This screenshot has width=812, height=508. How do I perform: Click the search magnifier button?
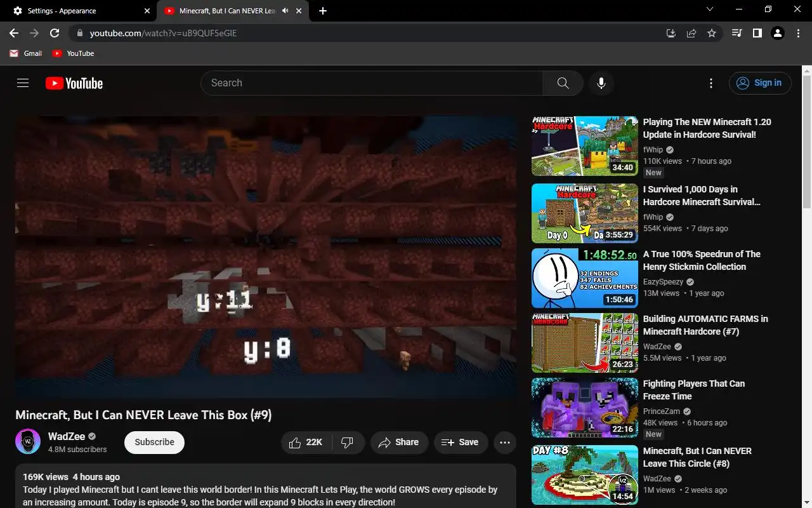pyautogui.click(x=563, y=83)
